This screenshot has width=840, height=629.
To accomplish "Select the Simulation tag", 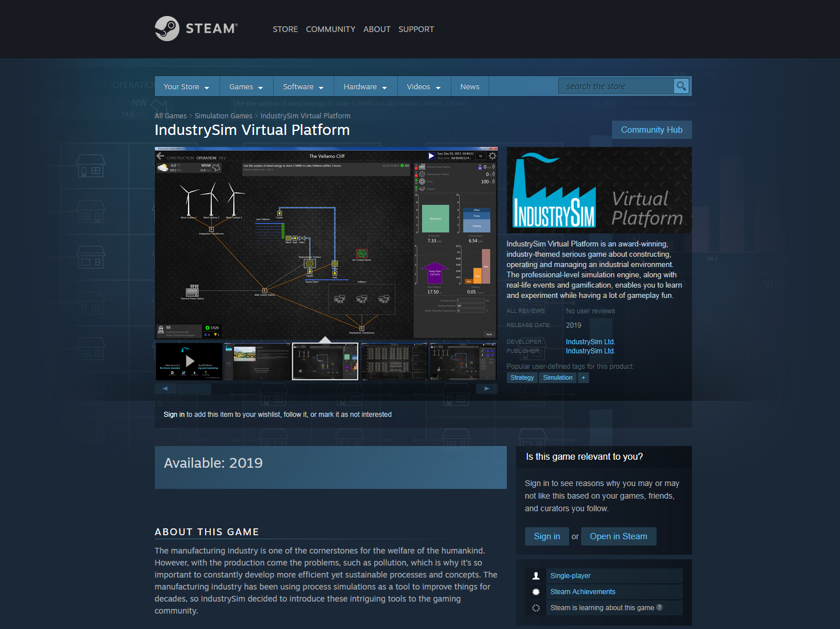I will (558, 377).
